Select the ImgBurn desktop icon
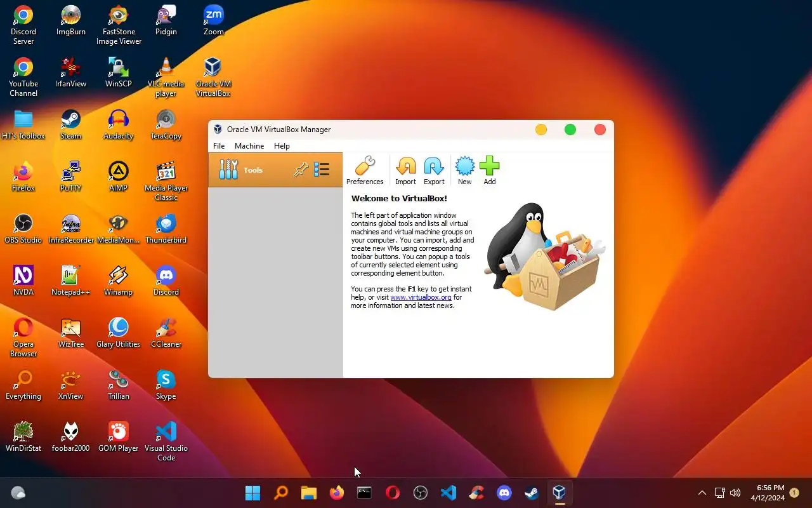 coord(70,20)
